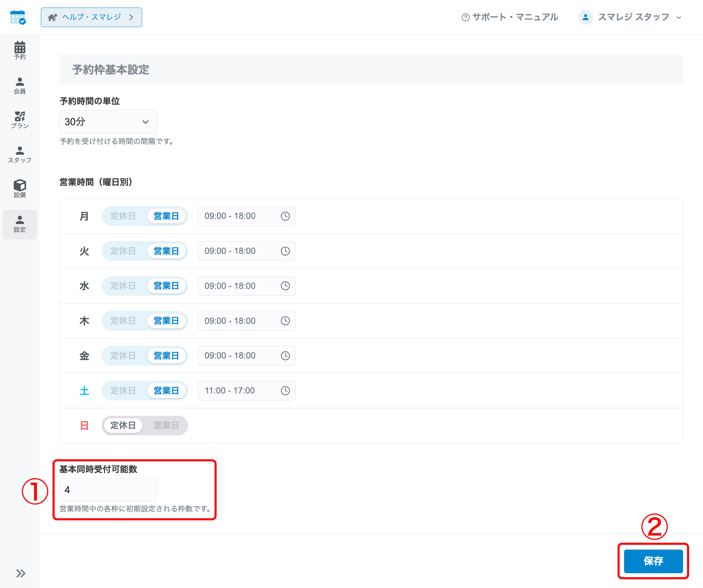
Task: Select the 設定 settings sidebar item
Action: coord(20,224)
